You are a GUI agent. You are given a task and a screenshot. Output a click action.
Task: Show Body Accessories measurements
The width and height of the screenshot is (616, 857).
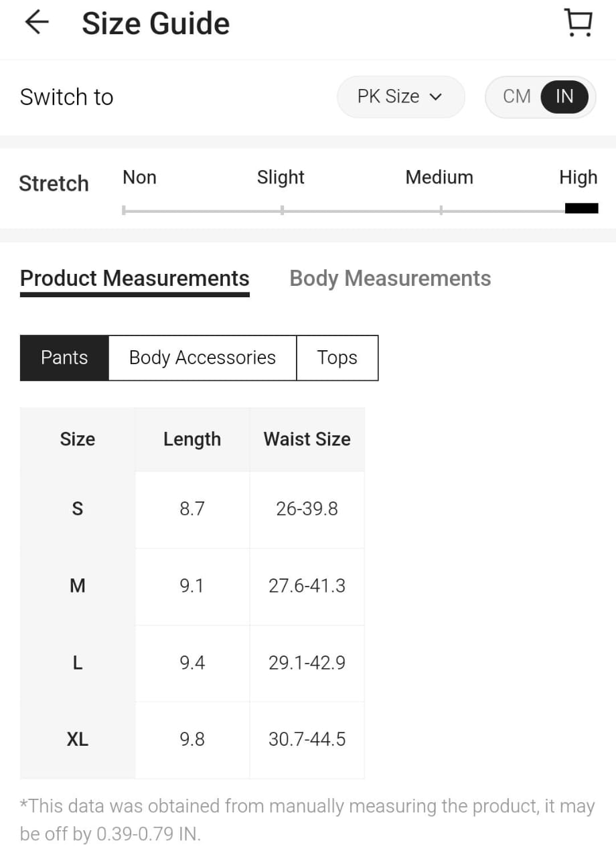202,358
